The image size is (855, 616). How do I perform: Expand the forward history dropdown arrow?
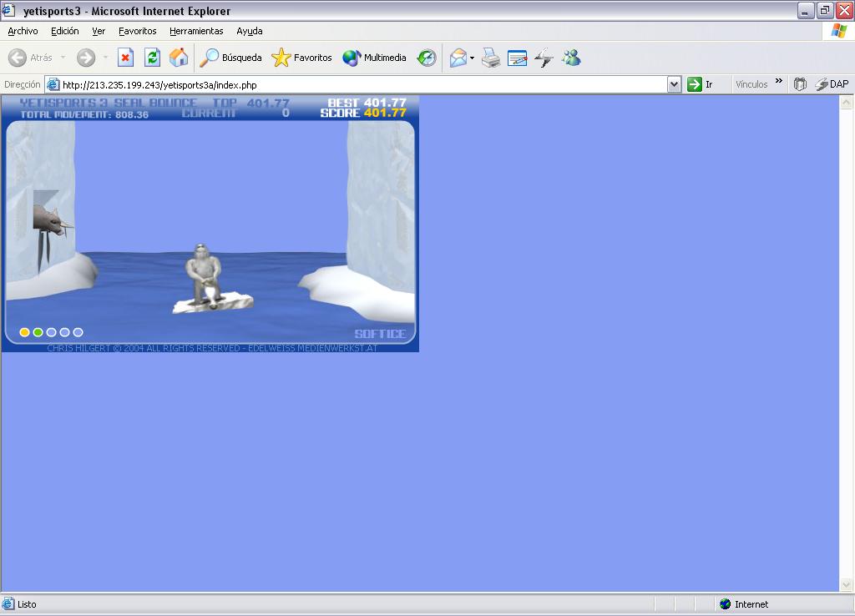pos(105,58)
